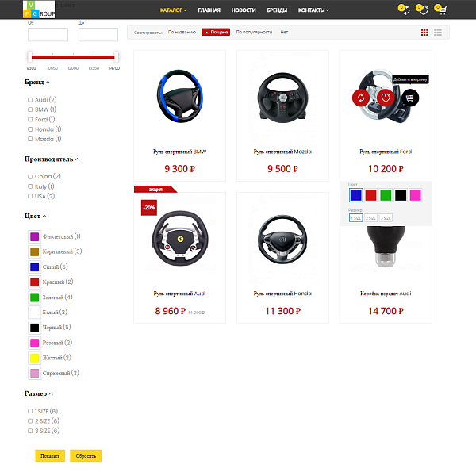Open the Каталог dropdown menu
The image size is (476, 476).
point(173,10)
